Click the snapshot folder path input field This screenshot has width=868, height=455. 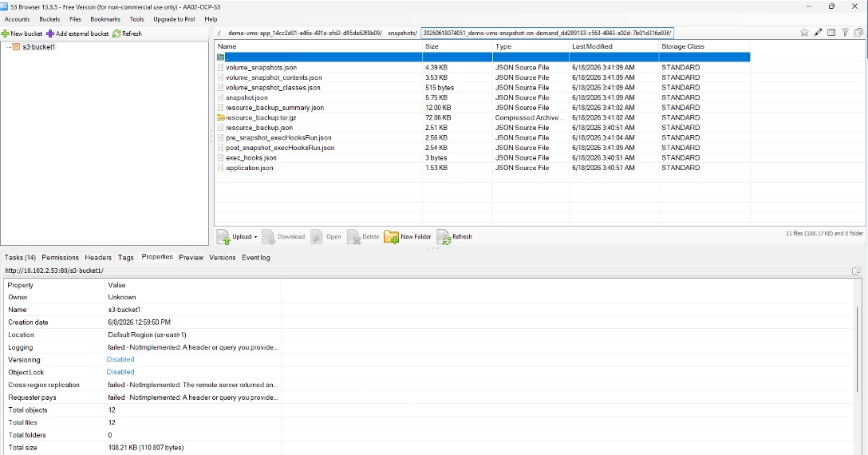(x=547, y=34)
